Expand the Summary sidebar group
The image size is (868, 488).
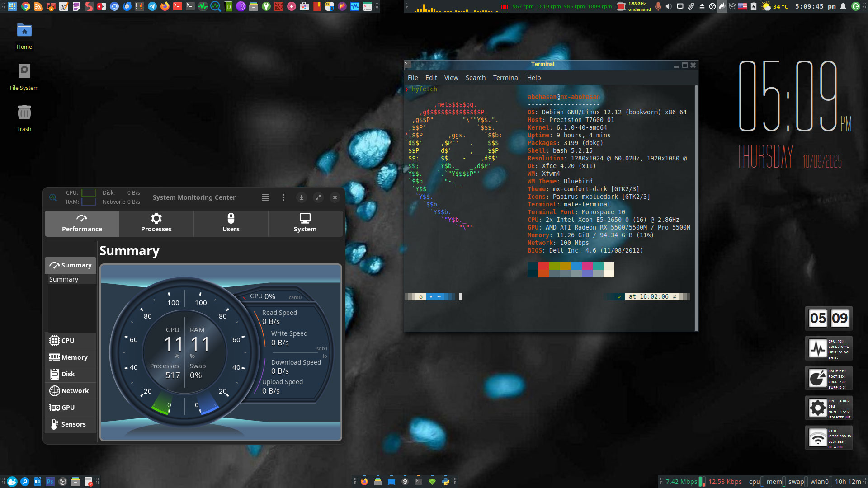click(71, 265)
